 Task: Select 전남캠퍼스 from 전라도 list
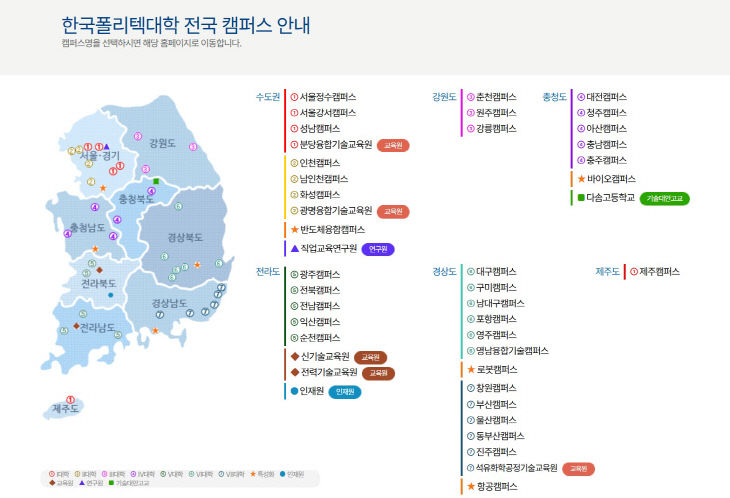pyautogui.click(x=319, y=306)
